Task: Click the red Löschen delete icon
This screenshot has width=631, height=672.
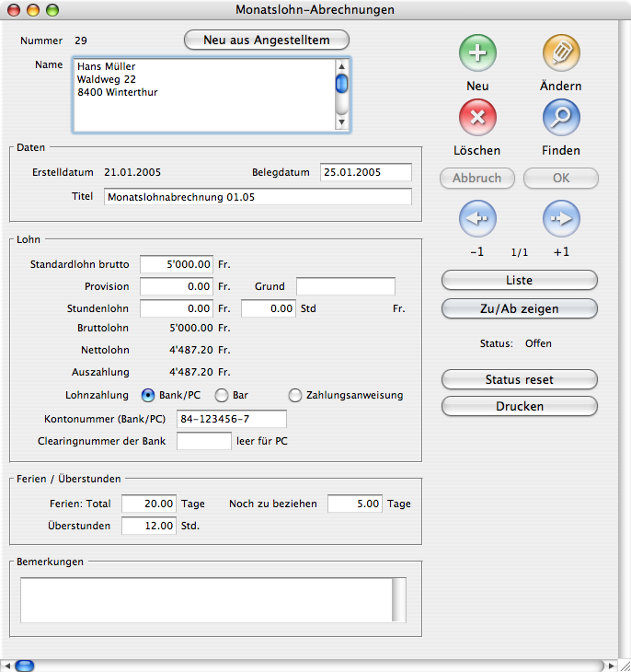Action: 477,118
